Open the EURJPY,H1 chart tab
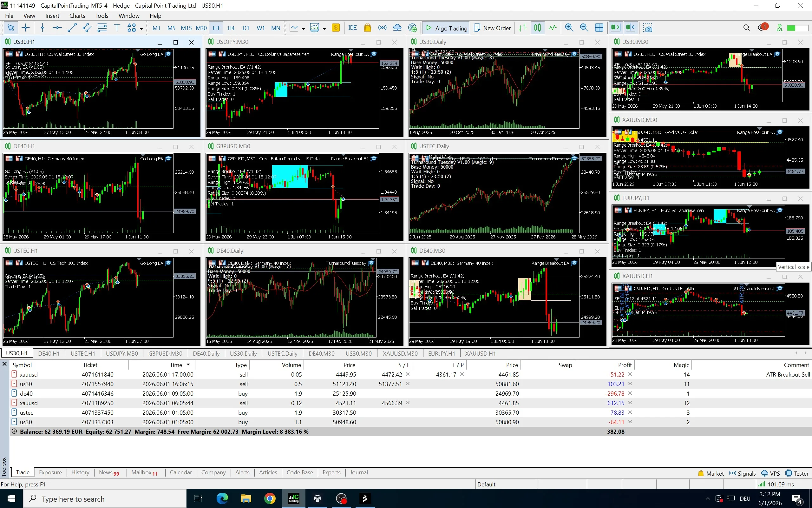Viewport: 812px width, 508px height. tap(441, 353)
